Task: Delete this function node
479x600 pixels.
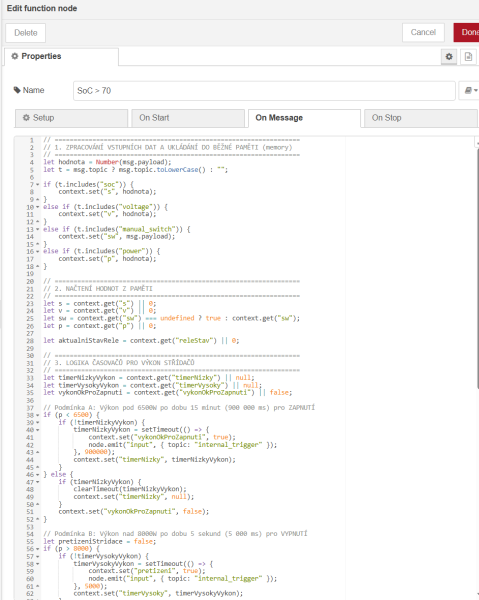Action: tap(26, 33)
